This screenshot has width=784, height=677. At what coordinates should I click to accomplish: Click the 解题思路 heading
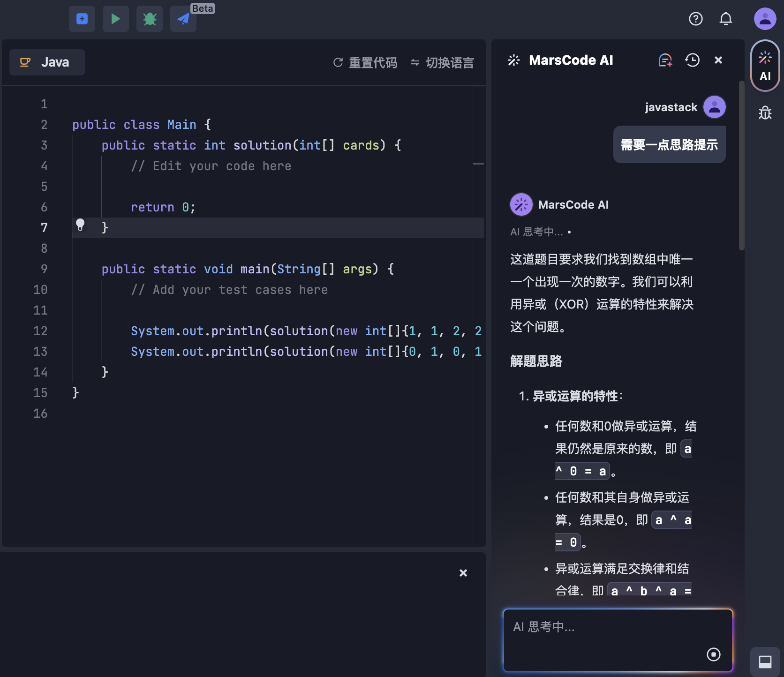click(x=536, y=361)
